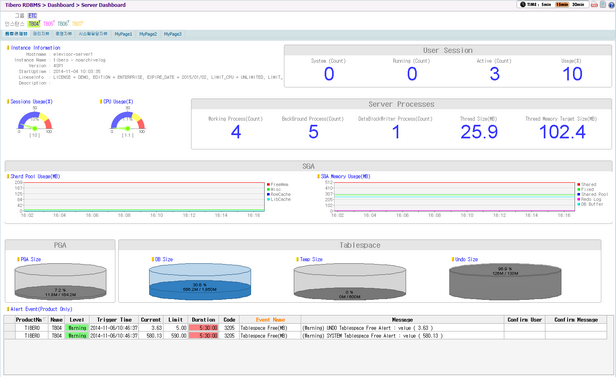This screenshot has width=616, height=377.
Task: Select instance TB06
Action: [x=63, y=24]
